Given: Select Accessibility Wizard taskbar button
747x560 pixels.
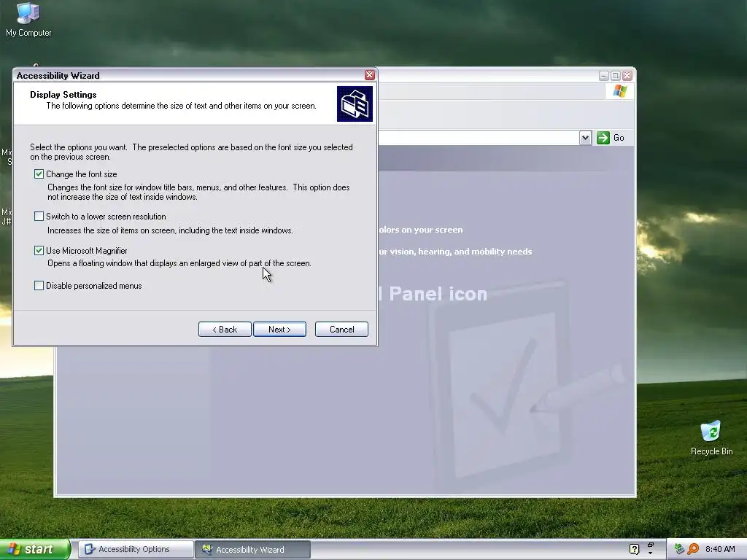Looking at the screenshot, I should [x=252, y=550].
